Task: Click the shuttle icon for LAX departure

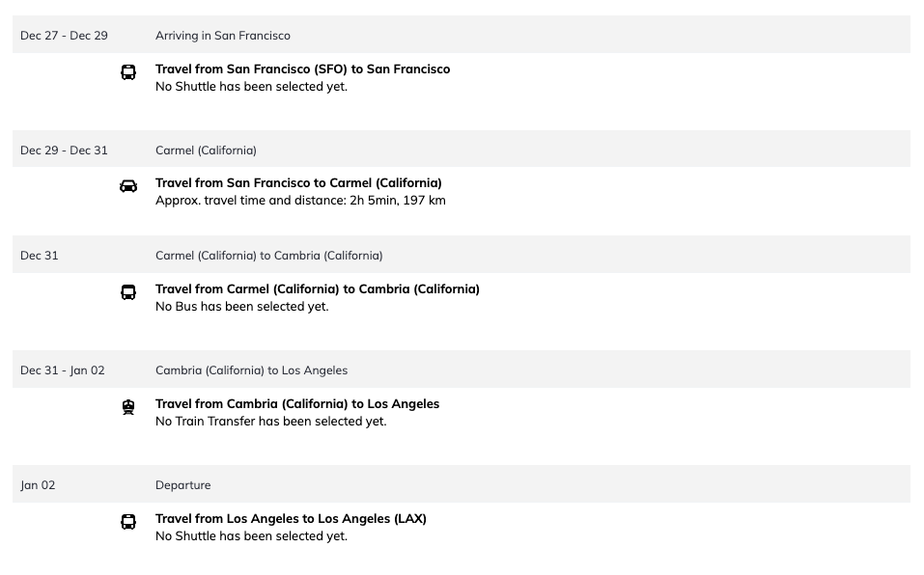Action: coord(128,522)
